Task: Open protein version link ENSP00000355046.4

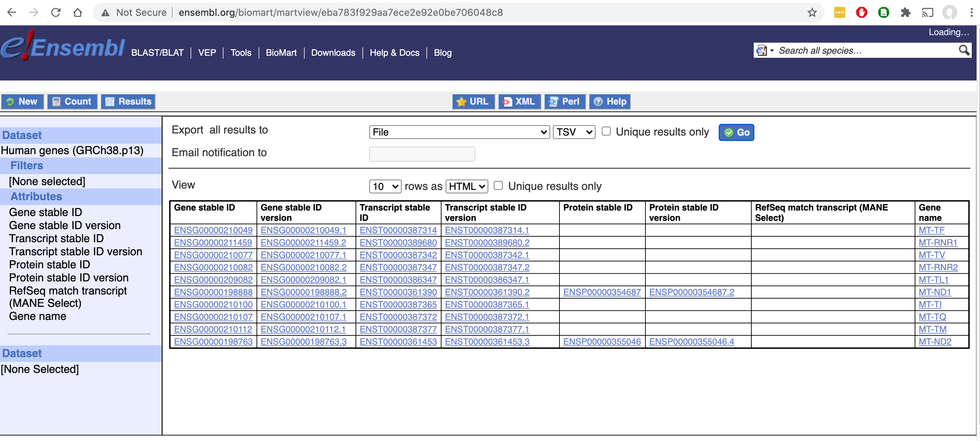Action: [691, 342]
